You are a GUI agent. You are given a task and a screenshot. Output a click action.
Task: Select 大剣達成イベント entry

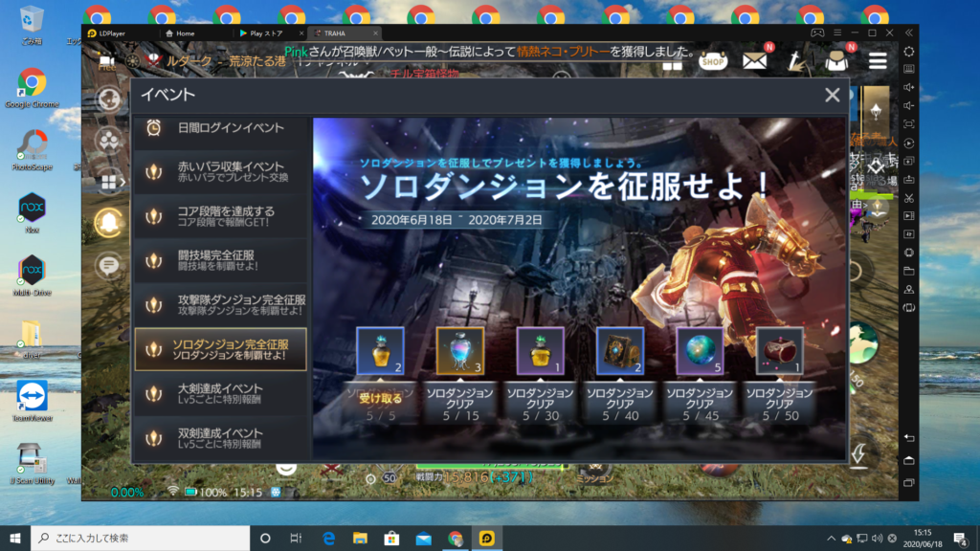pyautogui.click(x=221, y=393)
